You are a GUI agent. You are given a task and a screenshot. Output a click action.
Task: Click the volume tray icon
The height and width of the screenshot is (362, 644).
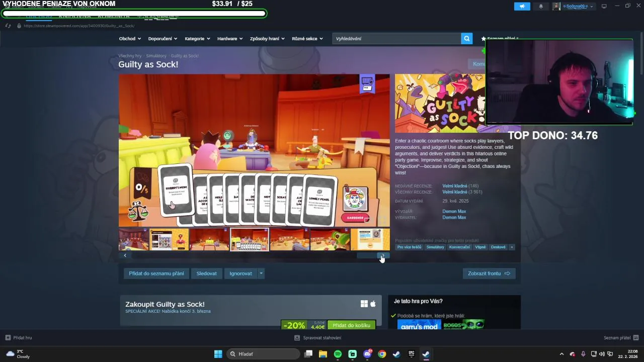coord(602,354)
